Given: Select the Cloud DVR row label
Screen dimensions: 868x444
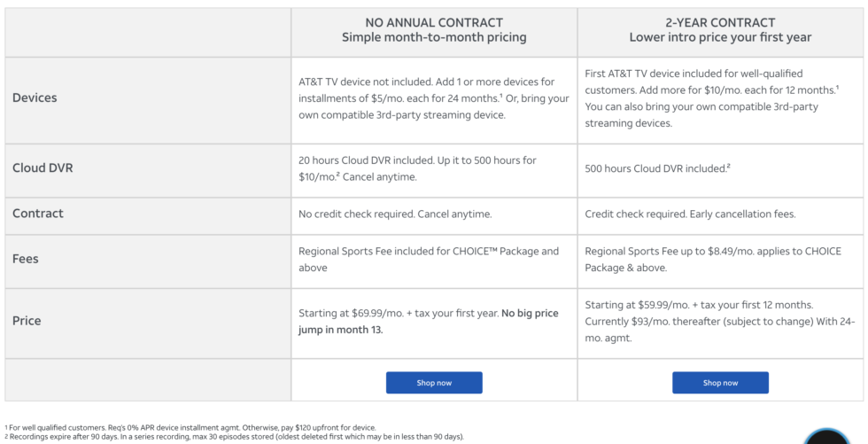Looking at the screenshot, I should [43, 167].
